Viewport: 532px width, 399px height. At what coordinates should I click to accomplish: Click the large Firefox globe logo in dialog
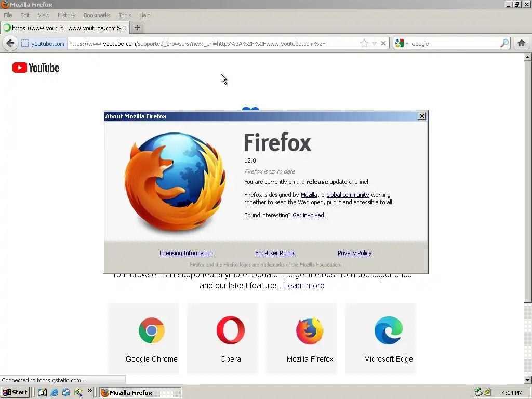[x=175, y=182]
